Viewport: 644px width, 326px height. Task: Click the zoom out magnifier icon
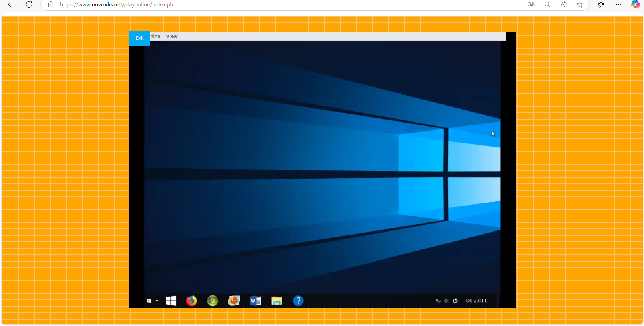pos(547,4)
